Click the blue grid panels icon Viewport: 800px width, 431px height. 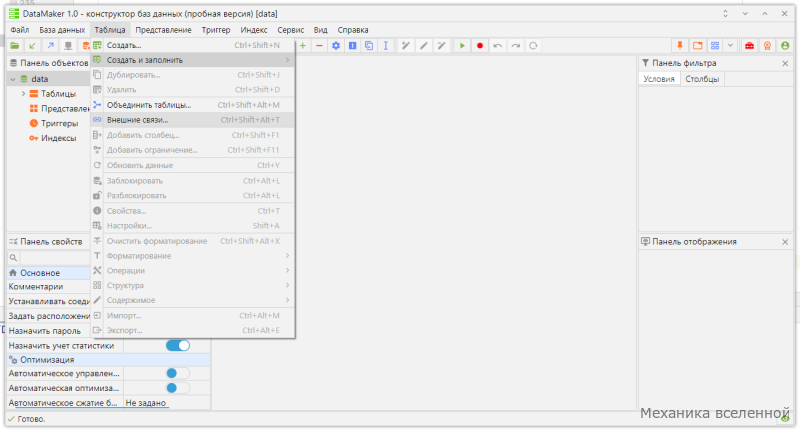pos(715,46)
